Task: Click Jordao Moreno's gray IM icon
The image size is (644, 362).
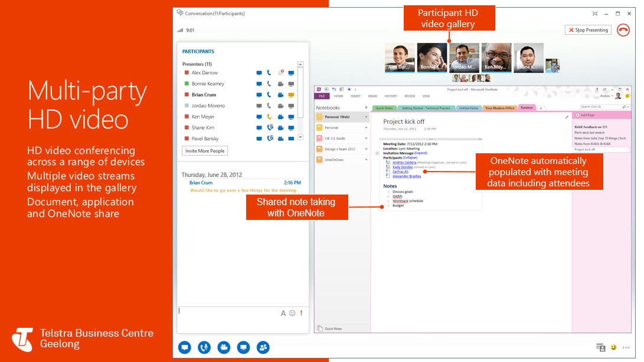Action: tap(259, 106)
